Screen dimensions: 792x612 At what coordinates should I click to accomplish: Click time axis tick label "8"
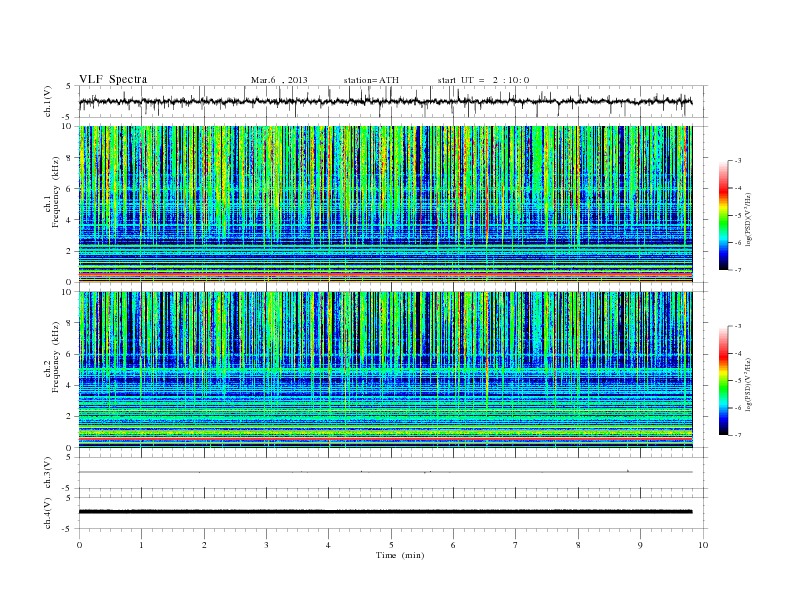click(578, 545)
